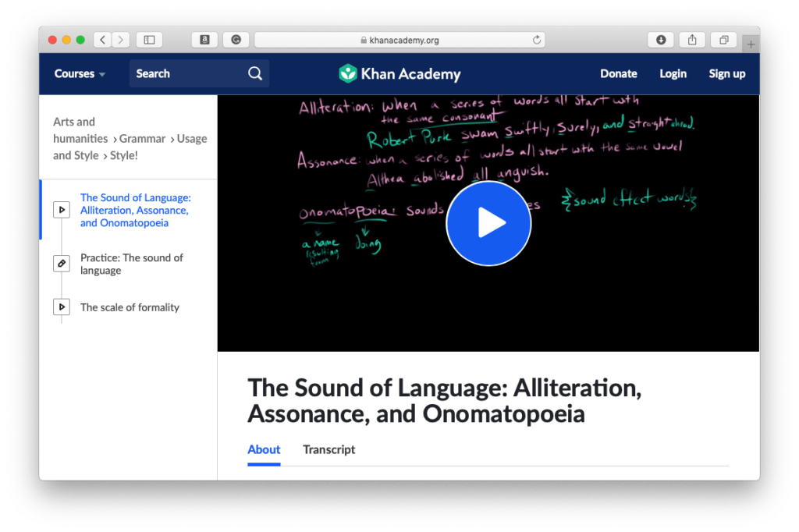The height and width of the screenshot is (532, 799).
Task: Select the About tab
Action: (264, 449)
